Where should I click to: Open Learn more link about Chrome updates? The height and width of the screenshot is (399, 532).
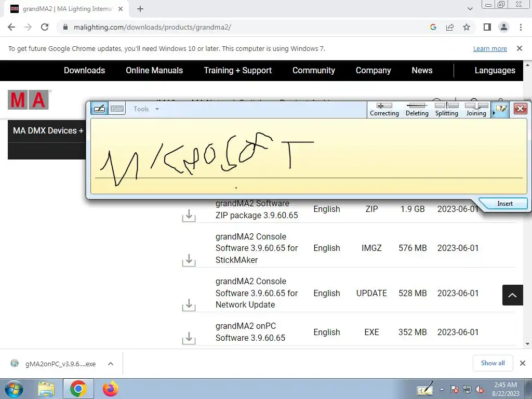pyautogui.click(x=490, y=48)
